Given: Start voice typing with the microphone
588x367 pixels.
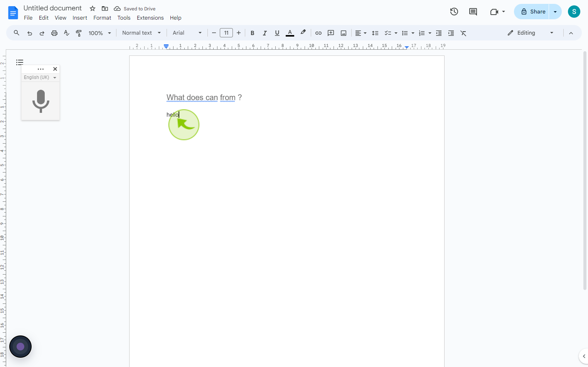Looking at the screenshot, I should (40, 101).
